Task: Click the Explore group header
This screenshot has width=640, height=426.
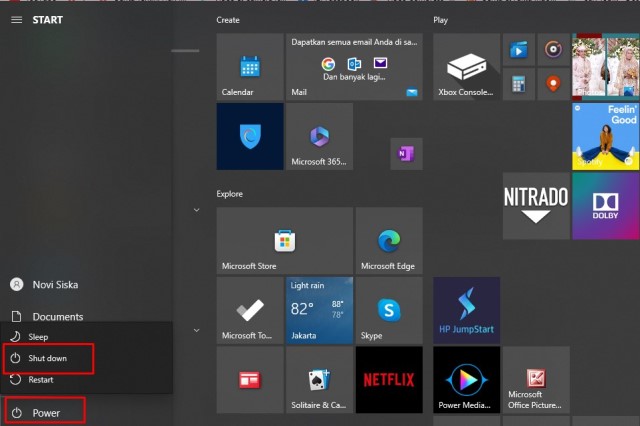Action: 229,194
